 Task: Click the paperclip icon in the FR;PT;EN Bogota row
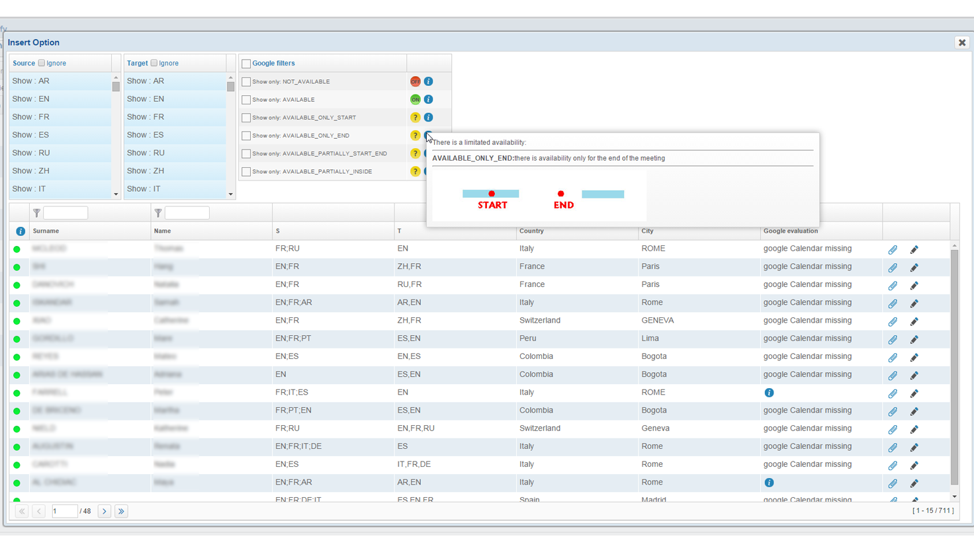[x=893, y=411]
